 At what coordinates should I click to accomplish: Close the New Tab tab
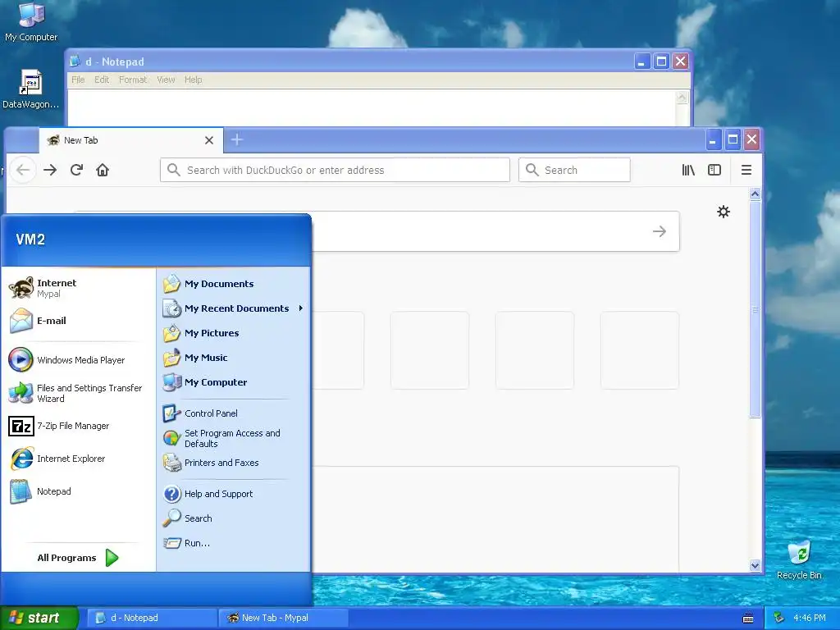pos(209,140)
